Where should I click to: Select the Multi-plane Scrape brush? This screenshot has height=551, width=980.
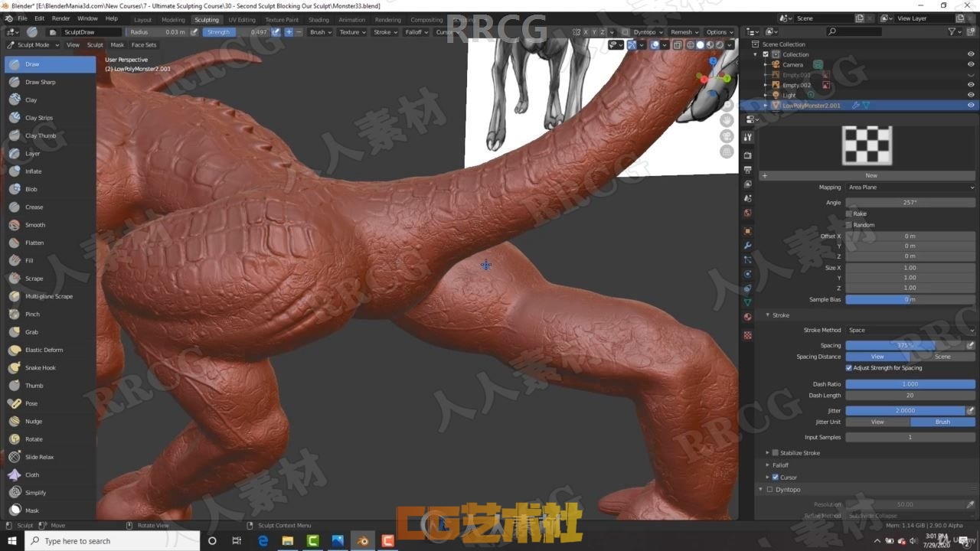(x=50, y=296)
